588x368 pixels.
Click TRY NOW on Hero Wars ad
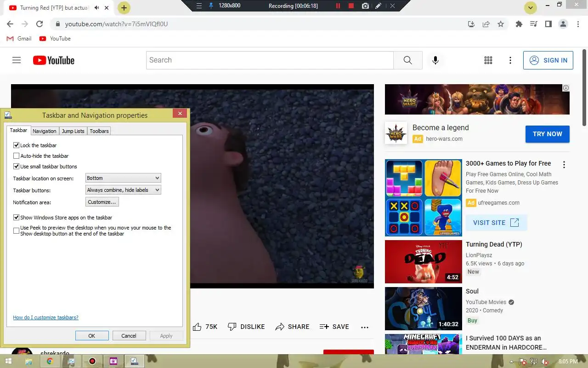548,134
